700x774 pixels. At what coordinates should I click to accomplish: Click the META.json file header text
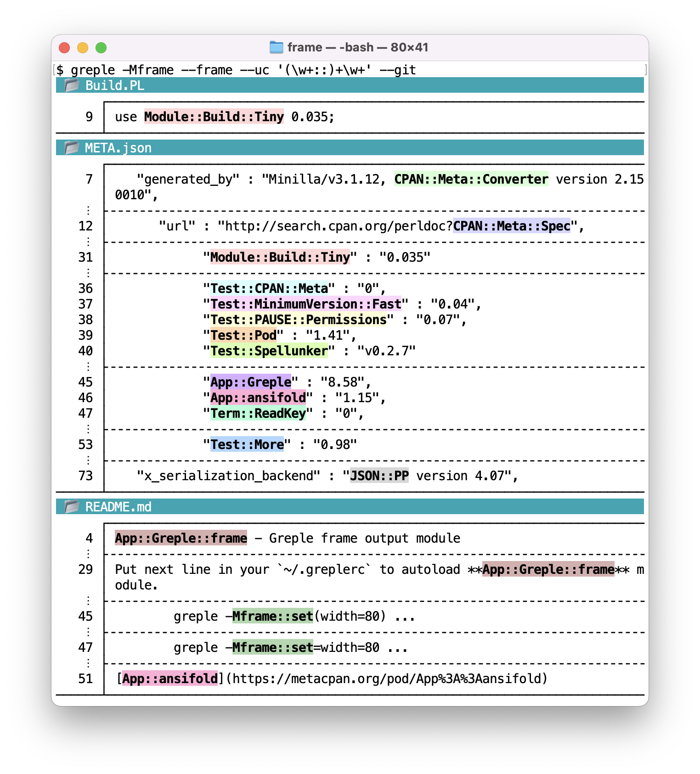(x=119, y=148)
